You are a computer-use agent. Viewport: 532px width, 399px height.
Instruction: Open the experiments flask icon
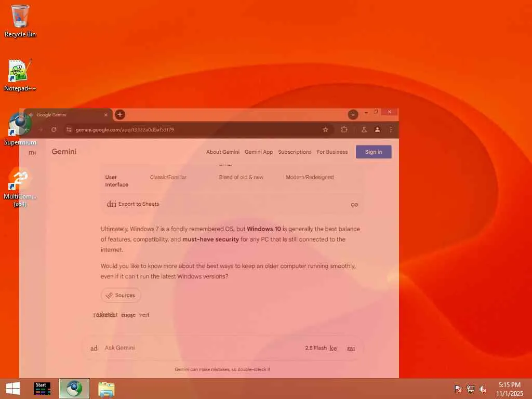(364, 129)
